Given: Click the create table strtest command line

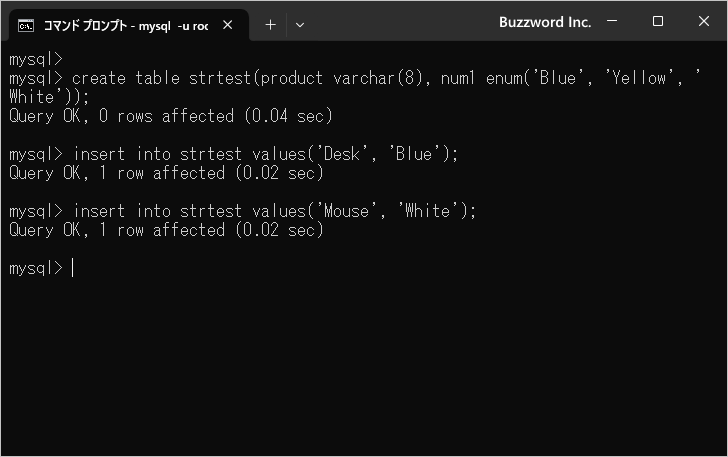Looking at the screenshot, I should pos(355,78).
